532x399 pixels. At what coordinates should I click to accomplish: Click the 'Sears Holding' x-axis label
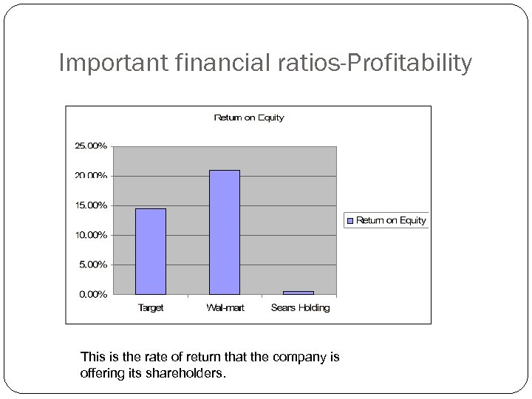coord(300,307)
